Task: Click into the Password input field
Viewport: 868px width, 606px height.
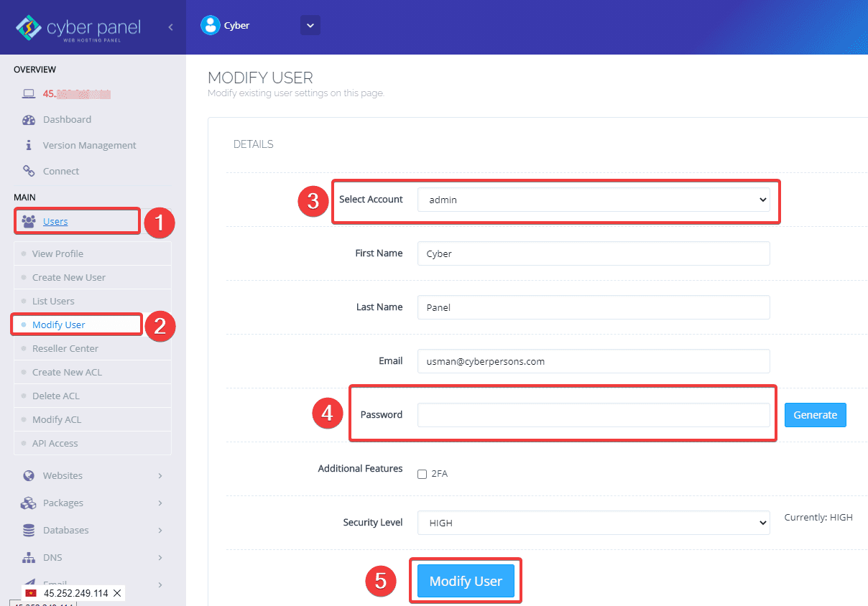Action: pyautogui.click(x=593, y=415)
